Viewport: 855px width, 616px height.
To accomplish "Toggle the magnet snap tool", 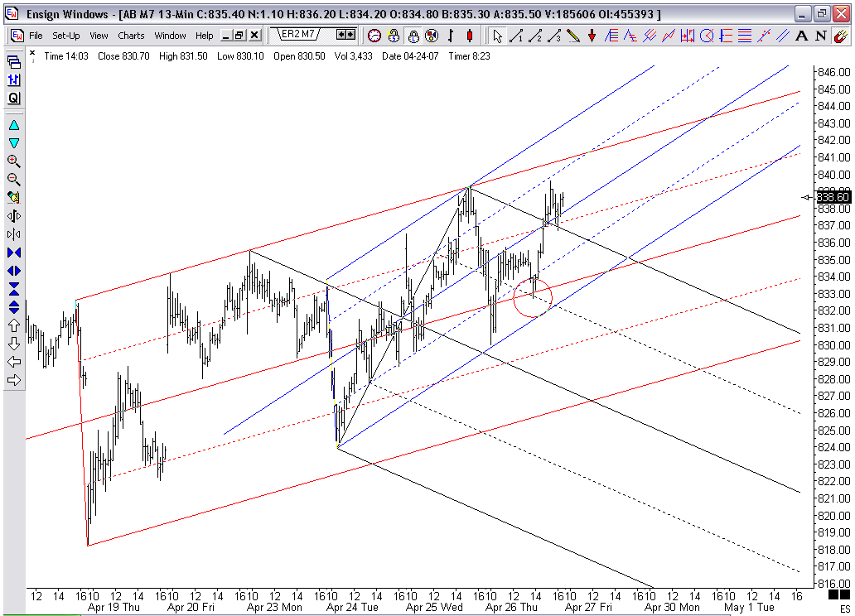I will coord(840,36).
